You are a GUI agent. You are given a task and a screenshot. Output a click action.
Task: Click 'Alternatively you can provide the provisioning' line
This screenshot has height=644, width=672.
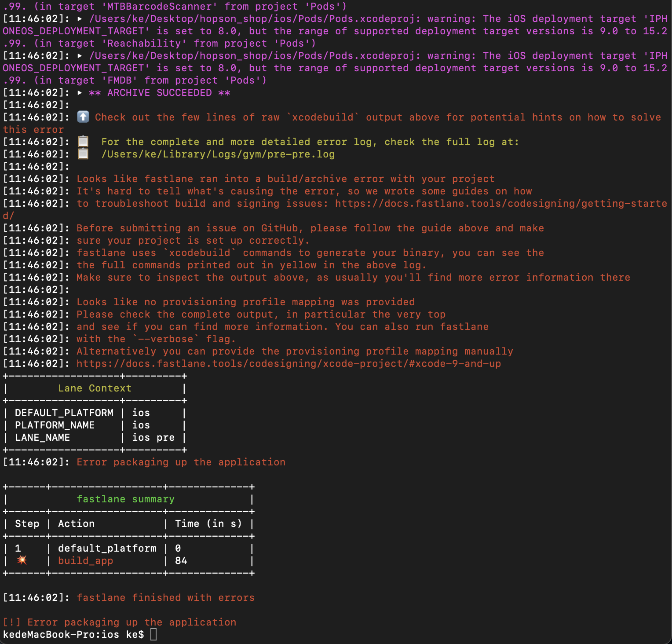pos(295,351)
